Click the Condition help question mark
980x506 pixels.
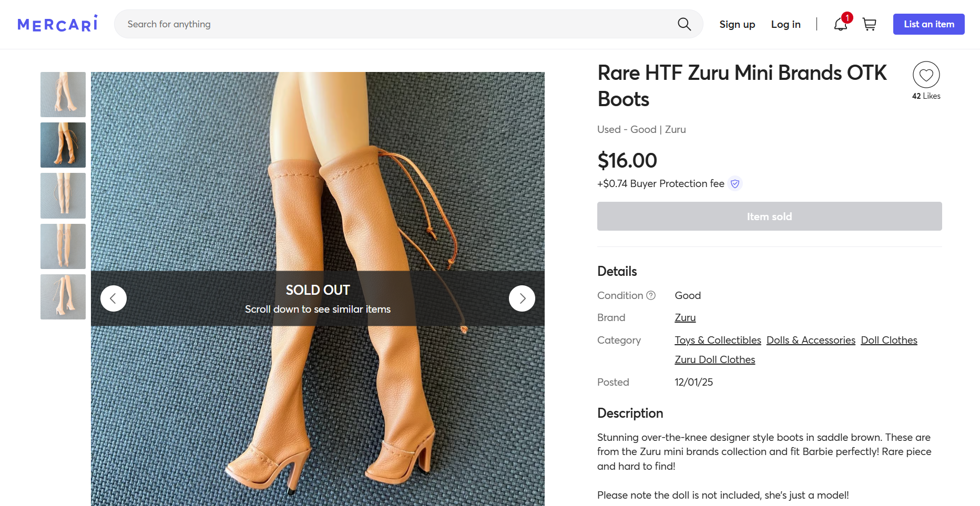651,295
